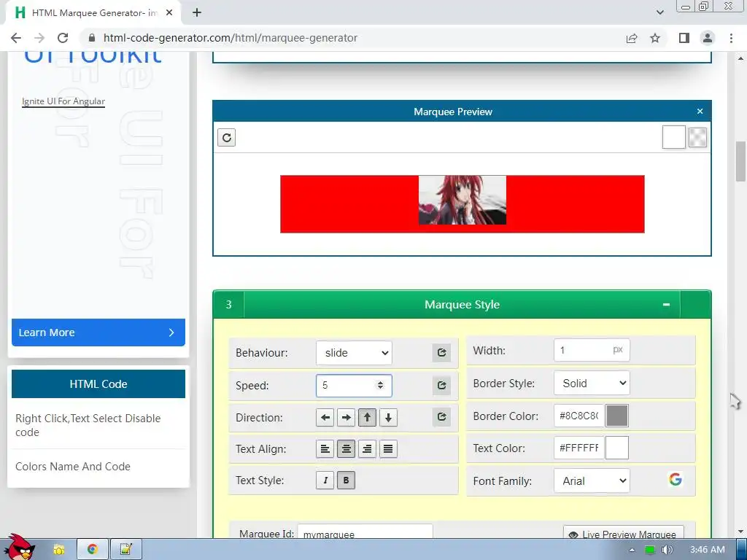The image size is (747, 560).
Task: Toggle the browser side panel
Action: tap(684, 38)
